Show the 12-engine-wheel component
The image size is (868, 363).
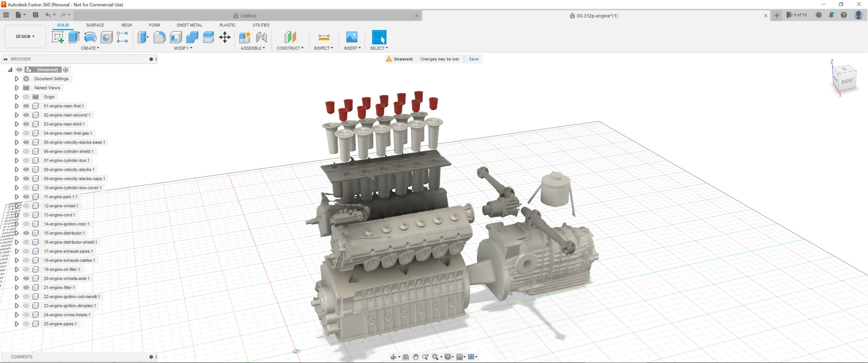[x=26, y=206]
